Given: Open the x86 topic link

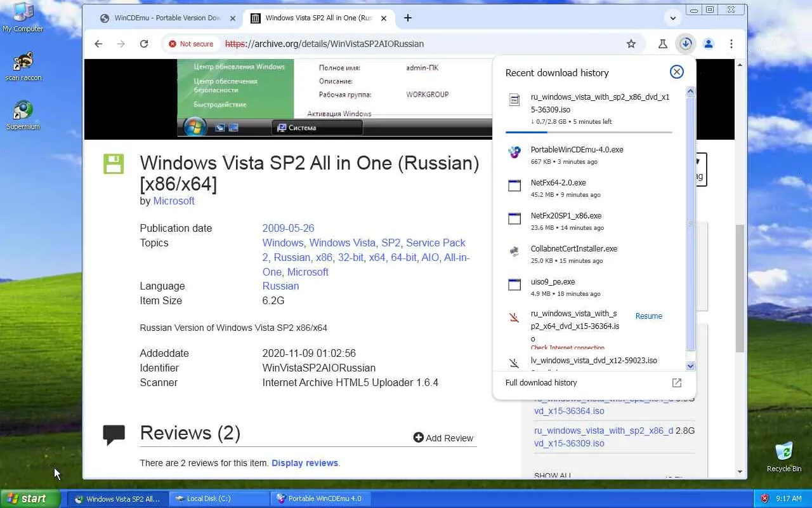Looking at the screenshot, I should point(324,257).
